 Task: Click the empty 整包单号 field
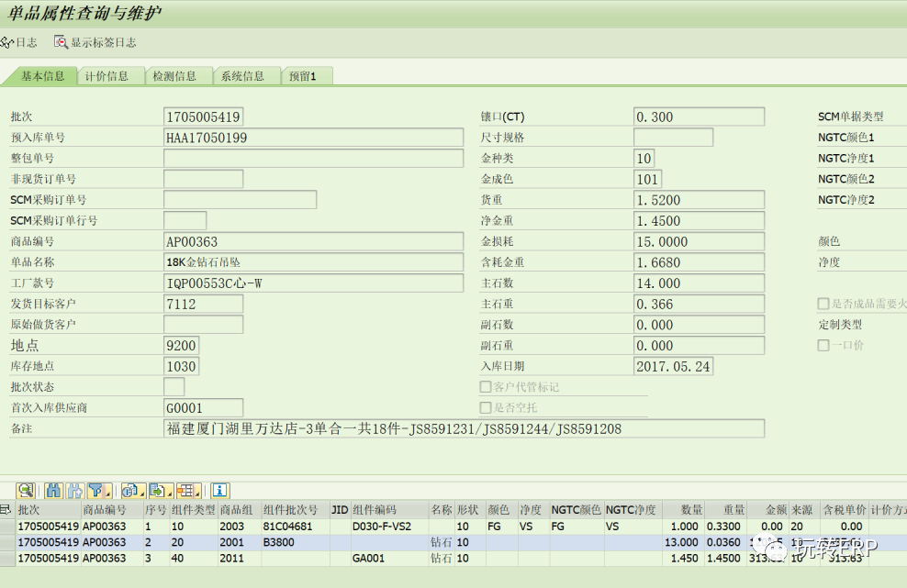(314, 159)
